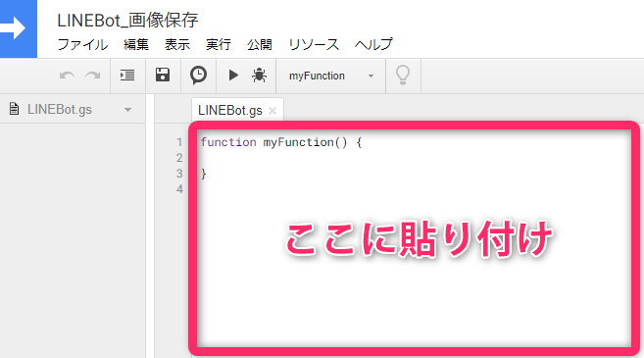
Task: Save the project with floppy disk icon
Action: tap(163, 75)
